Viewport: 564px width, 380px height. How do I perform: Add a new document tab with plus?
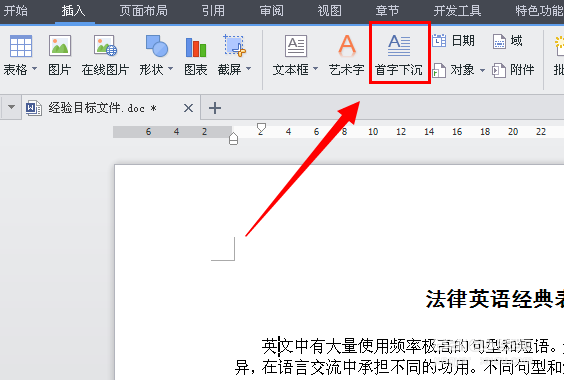(215, 108)
